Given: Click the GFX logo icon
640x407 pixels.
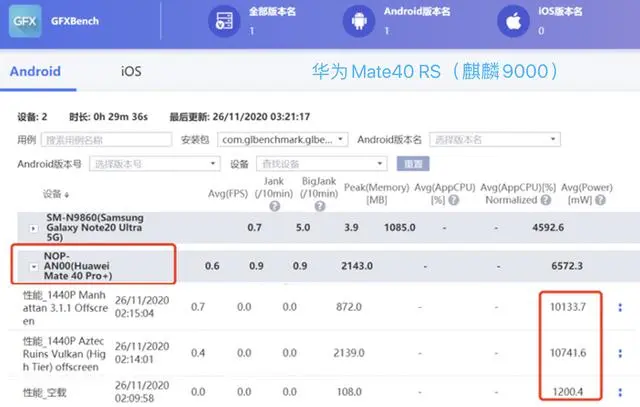Looking at the screenshot, I should tap(25, 21).
